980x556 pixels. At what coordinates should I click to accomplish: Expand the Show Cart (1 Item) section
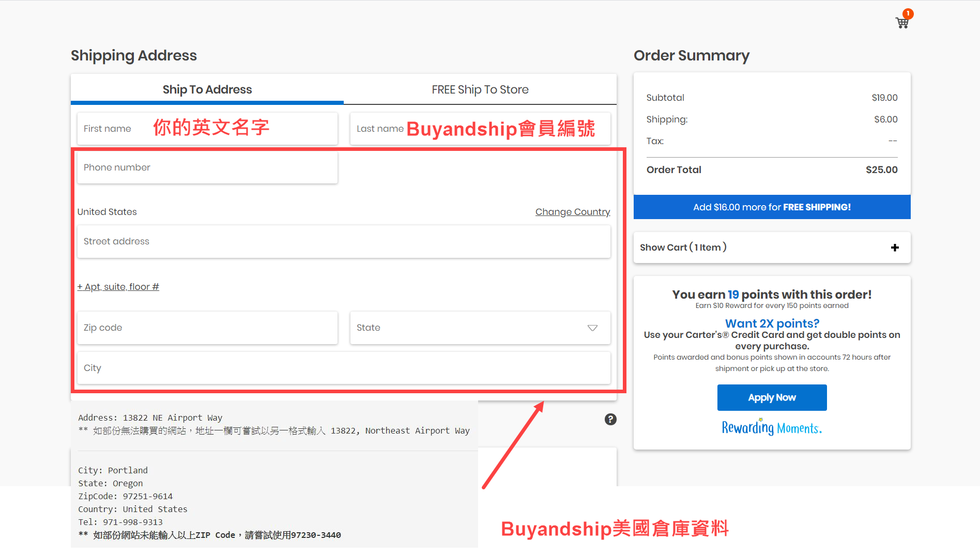coord(683,248)
